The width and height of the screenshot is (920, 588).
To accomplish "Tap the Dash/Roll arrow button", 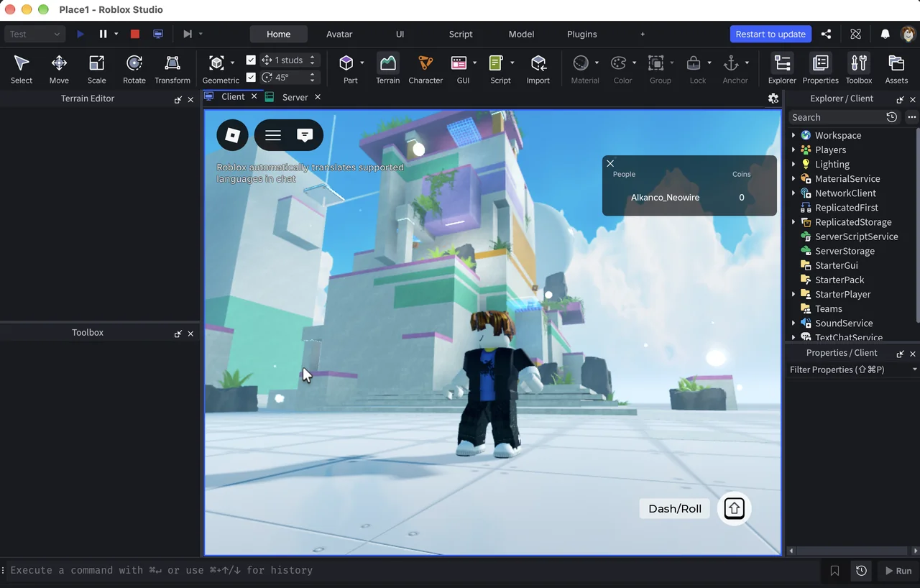I will point(734,508).
